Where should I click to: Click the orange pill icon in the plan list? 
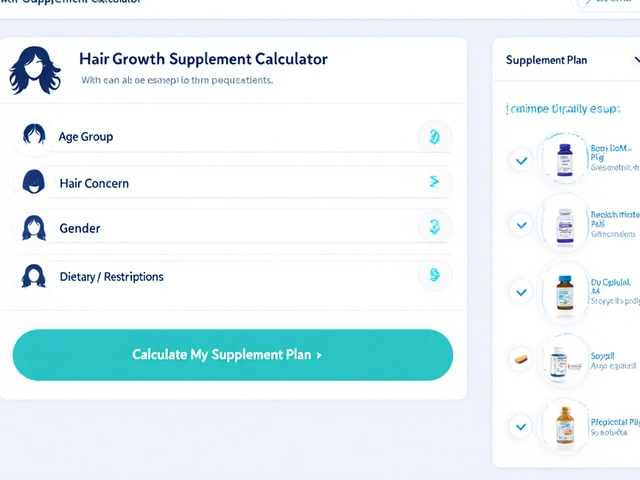(520, 358)
